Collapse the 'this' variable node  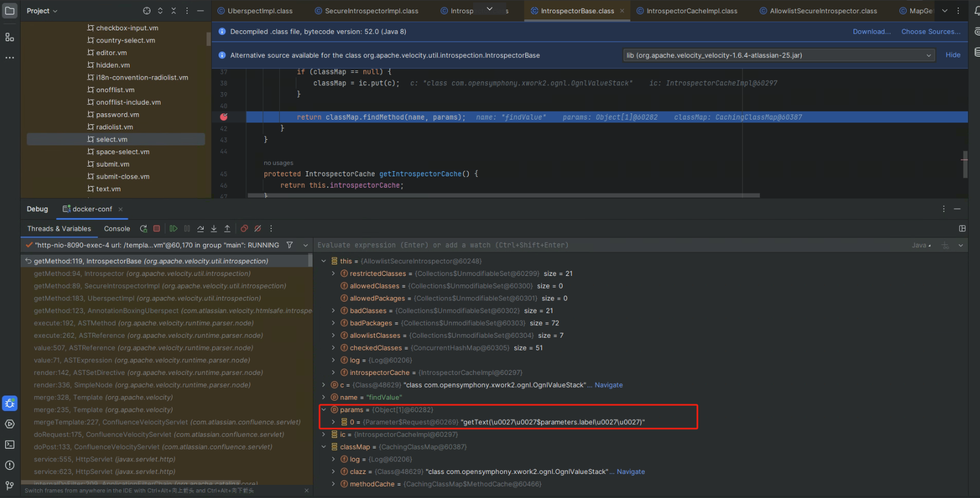[324, 261]
